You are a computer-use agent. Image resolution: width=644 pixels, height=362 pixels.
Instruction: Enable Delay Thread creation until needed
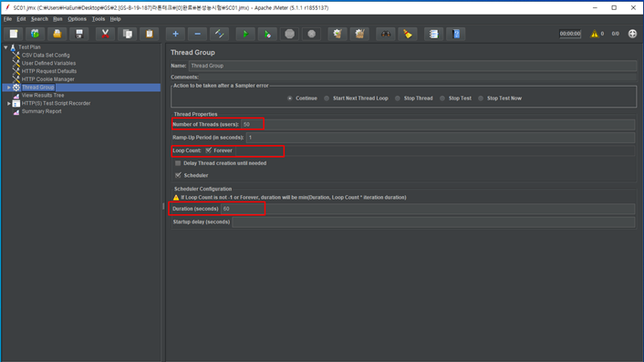pos(178,163)
